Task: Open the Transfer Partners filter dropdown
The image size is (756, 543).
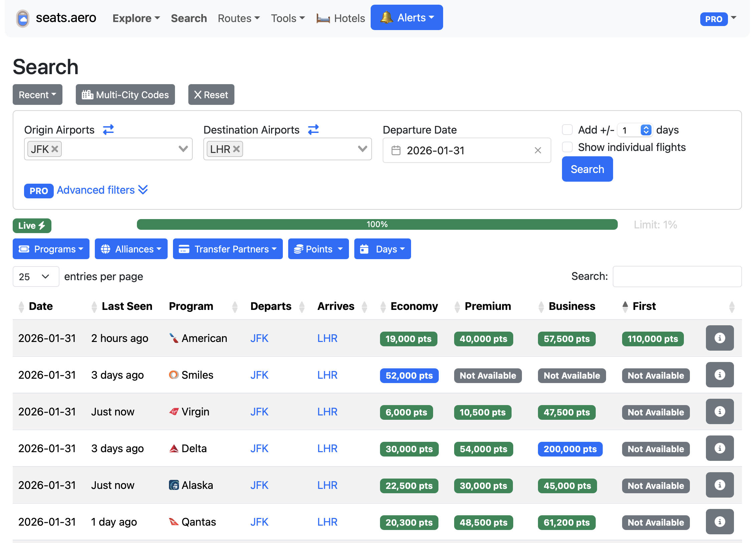Action: (228, 249)
